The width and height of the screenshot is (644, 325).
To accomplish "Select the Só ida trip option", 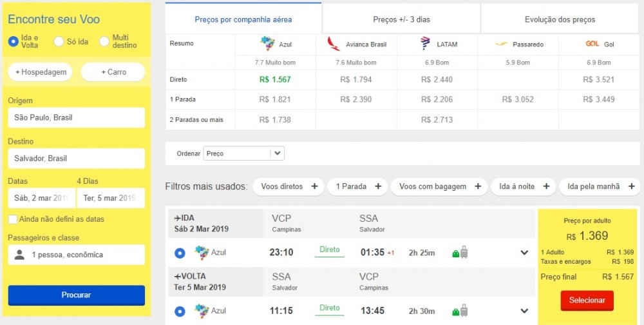I will click(x=59, y=41).
